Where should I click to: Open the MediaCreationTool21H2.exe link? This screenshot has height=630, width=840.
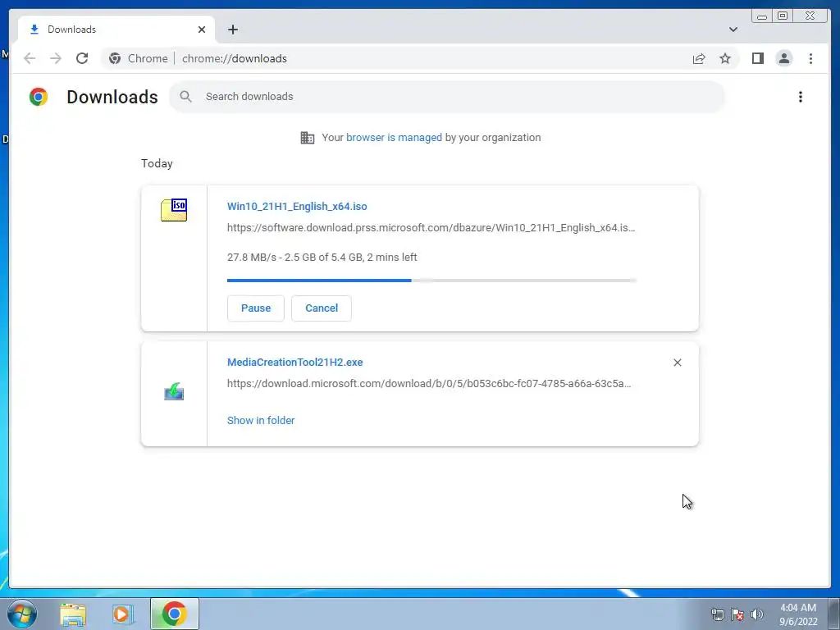pyautogui.click(x=294, y=362)
